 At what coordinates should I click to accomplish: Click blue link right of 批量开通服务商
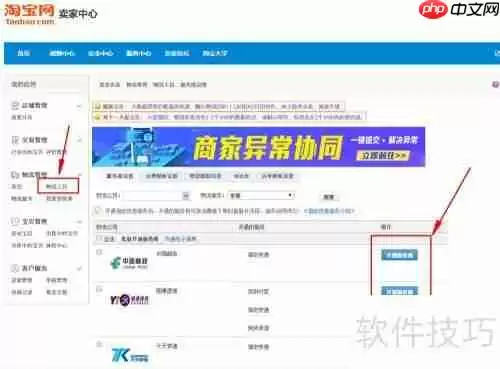[180, 239]
